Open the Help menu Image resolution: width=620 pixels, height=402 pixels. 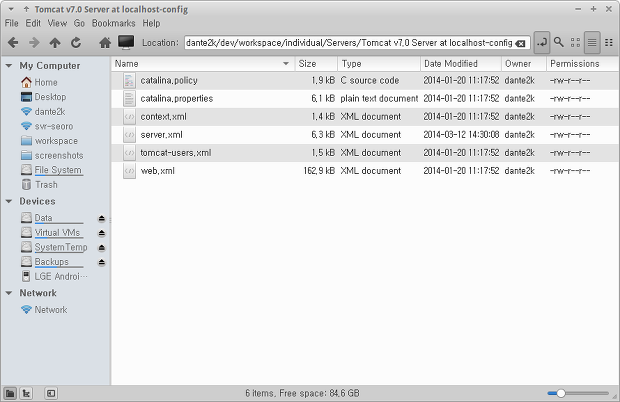pyautogui.click(x=151, y=23)
